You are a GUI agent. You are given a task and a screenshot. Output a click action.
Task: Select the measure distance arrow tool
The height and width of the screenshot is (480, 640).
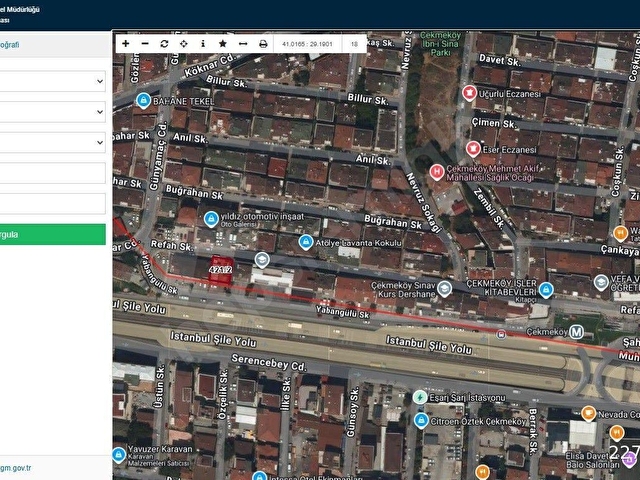243,44
